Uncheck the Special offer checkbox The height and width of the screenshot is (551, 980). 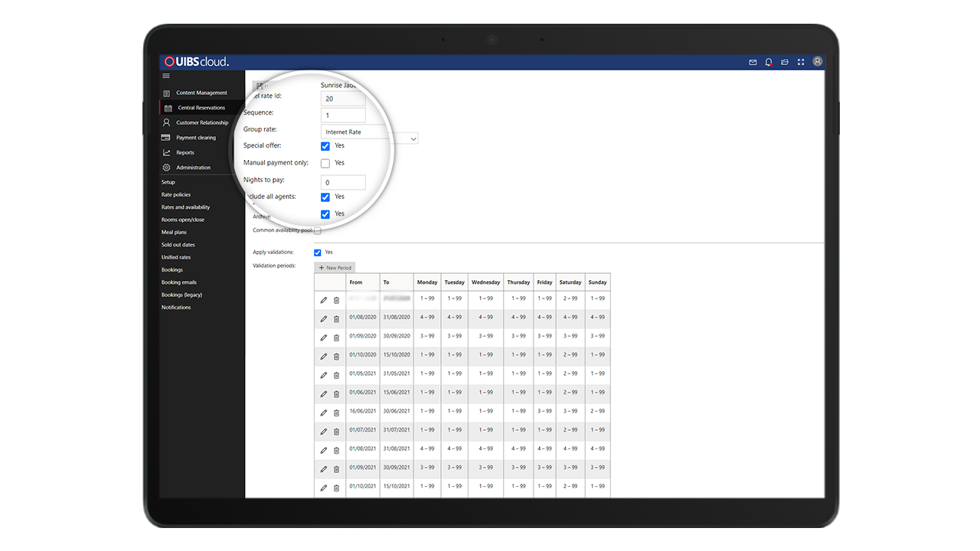point(325,146)
